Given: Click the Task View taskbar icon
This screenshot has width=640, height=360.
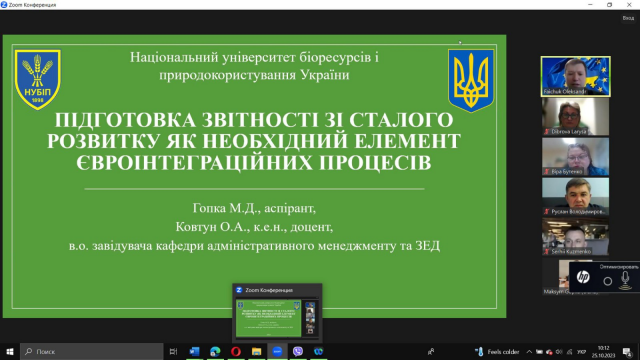Looking at the screenshot, I should point(173,351).
